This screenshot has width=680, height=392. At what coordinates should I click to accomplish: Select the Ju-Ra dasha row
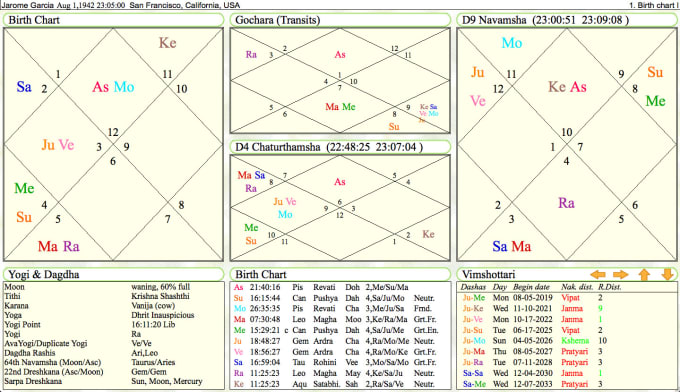pos(568,362)
